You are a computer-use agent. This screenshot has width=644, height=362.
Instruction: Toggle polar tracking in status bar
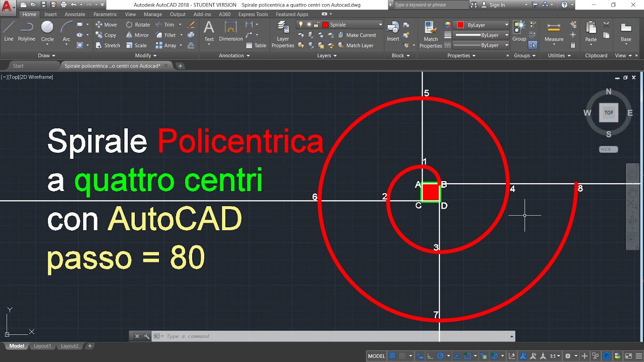(440, 356)
